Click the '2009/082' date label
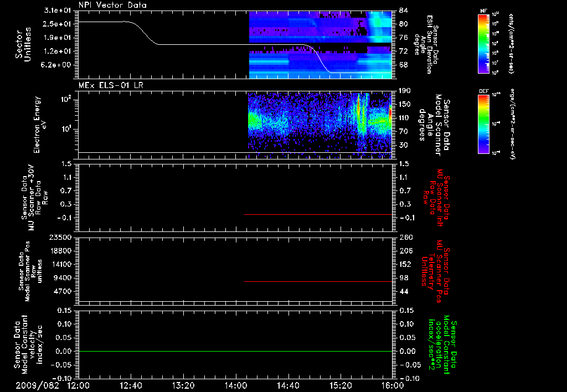The image size is (567, 392). click(37, 385)
